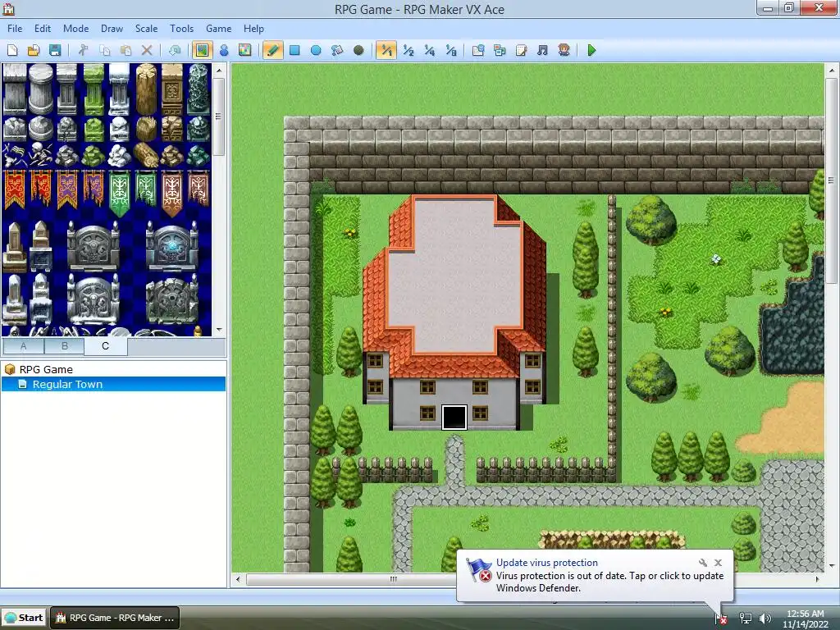840x630 pixels.
Task: Open the Resource Manager icon
Action: click(500, 50)
